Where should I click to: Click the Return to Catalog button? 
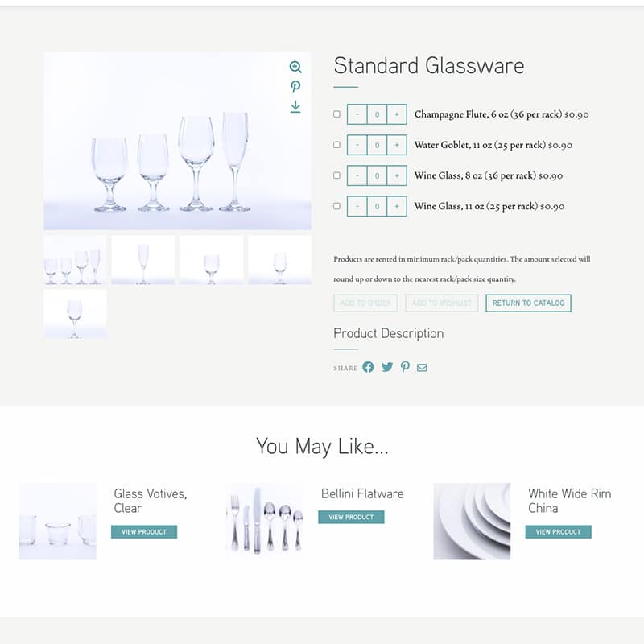(528, 303)
